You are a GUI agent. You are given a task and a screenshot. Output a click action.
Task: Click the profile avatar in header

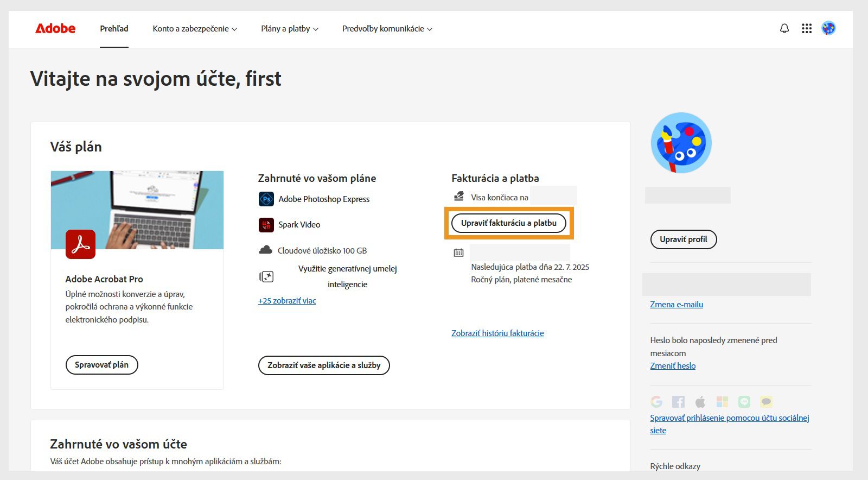[x=828, y=28]
